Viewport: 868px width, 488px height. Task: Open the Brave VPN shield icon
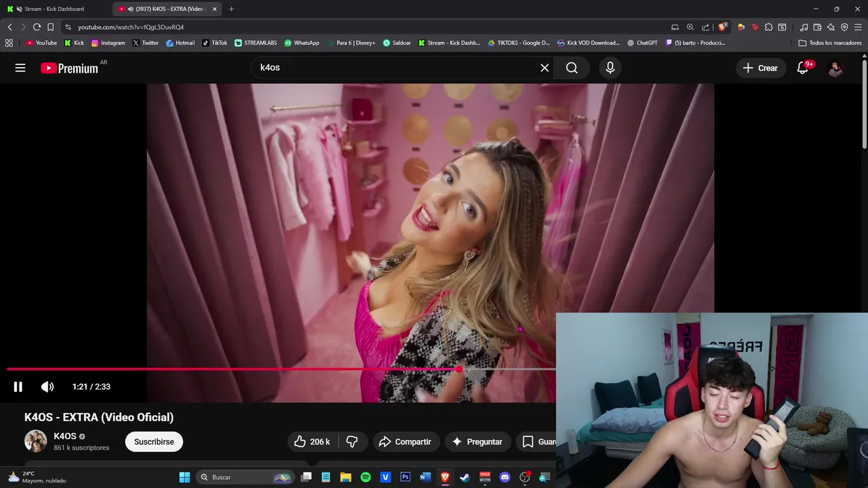tap(844, 27)
